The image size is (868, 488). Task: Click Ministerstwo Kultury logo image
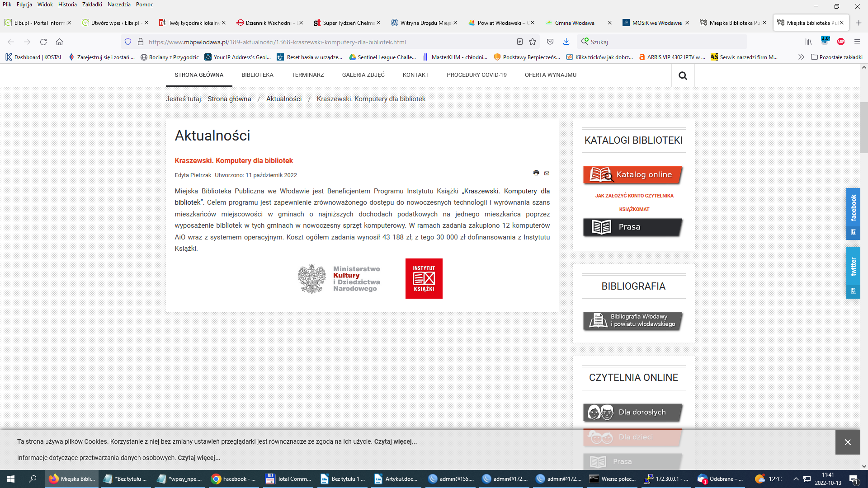[339, 279]
